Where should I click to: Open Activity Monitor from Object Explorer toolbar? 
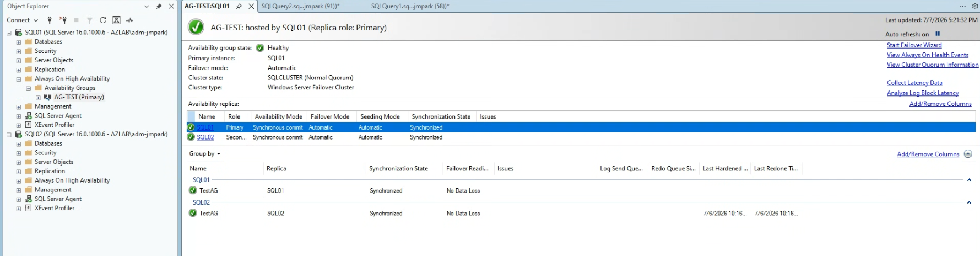[x=130, y=20]
